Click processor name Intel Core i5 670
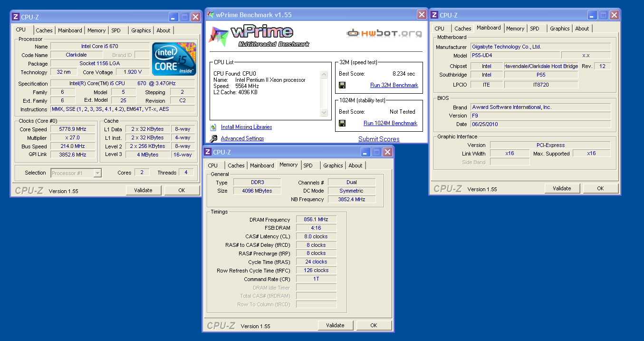The height and width of the screenshot is (341, 644). pos(100,47)
